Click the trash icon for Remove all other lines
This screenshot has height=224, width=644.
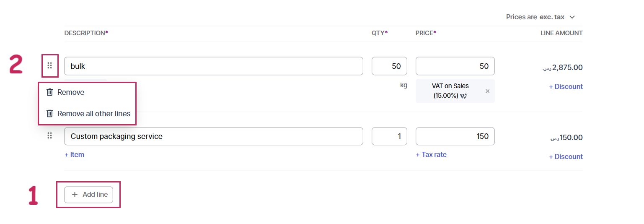coord(49,114)
